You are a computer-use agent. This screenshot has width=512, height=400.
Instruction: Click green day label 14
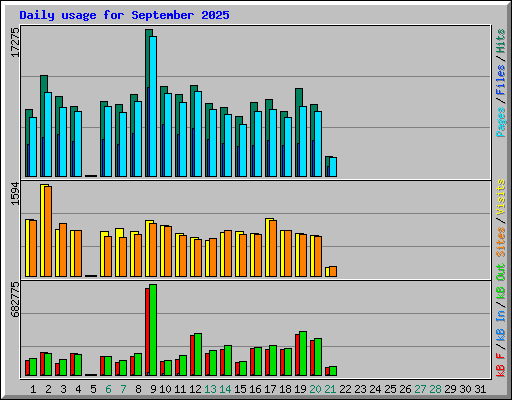point(225,389)
